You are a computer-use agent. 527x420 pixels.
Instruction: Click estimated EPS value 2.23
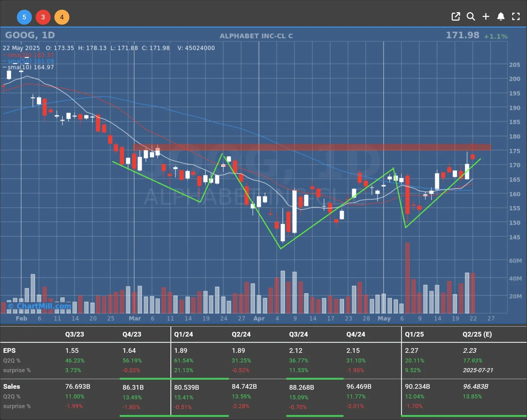click(x=470, y=351)
